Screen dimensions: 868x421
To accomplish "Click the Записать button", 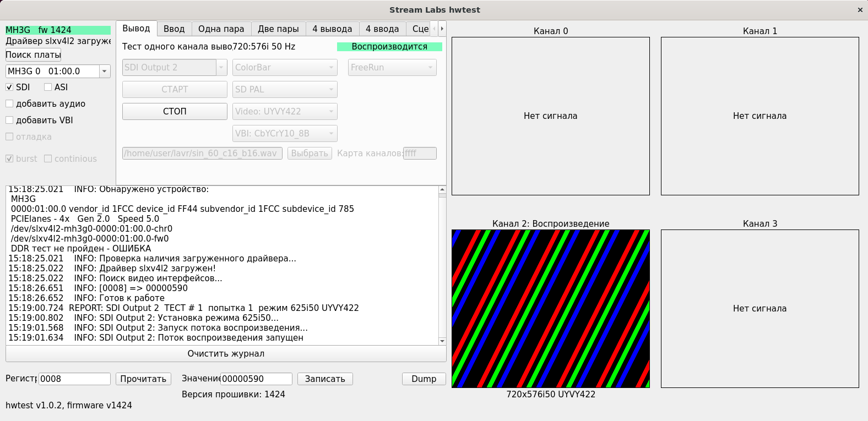I will click(x=325, y=379).
